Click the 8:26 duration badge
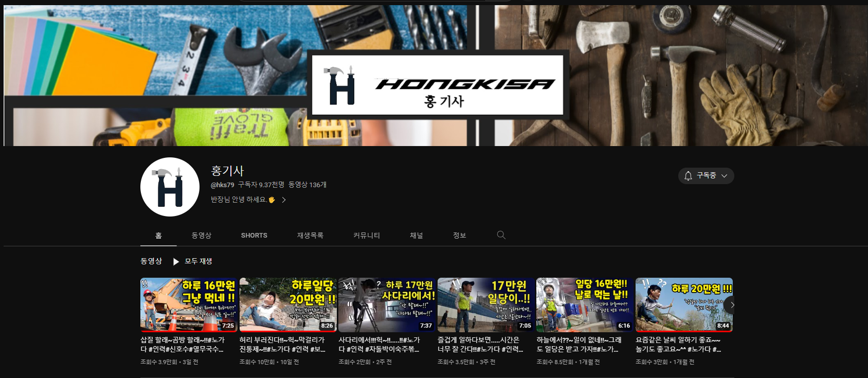Viewport: 868px width, 378px height. pos(327,326)
